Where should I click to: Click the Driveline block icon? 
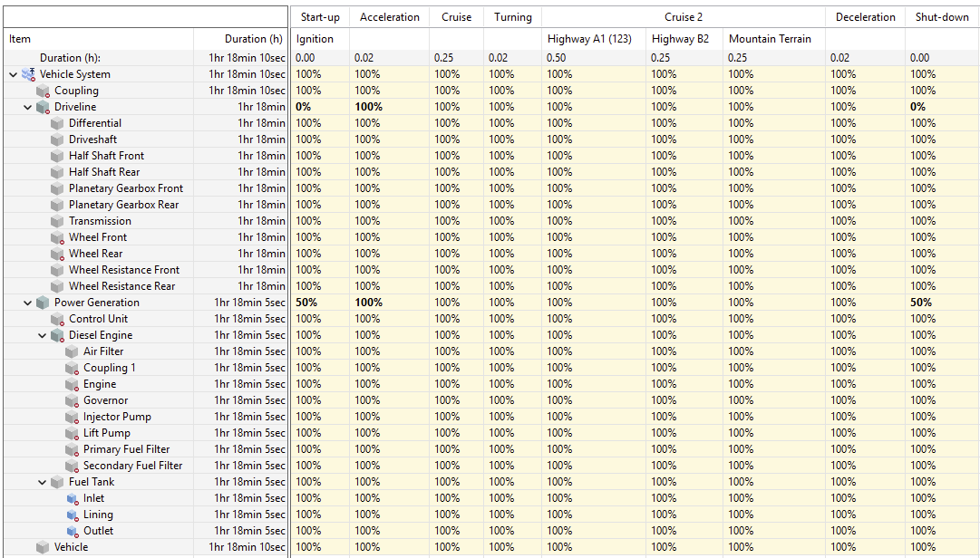pyautogui.click(x=44, y=108)
